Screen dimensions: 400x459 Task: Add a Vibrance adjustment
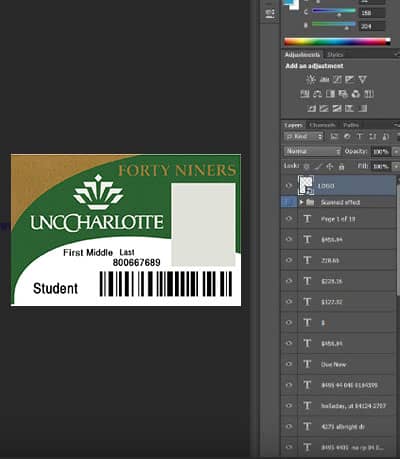(363, 79)
